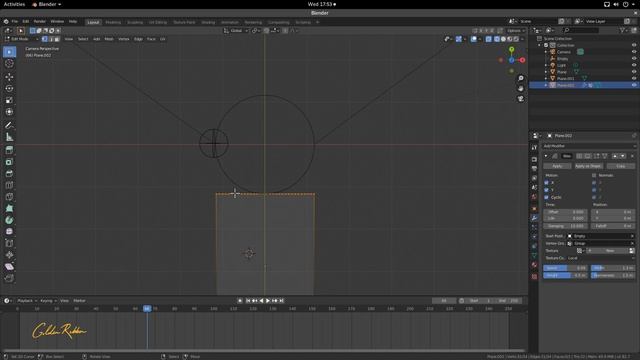Image resolution: width=640 pixels, height=360 pixels.
Task: Switch to the Layout workspace tab
Action: [x=93, y=22]
